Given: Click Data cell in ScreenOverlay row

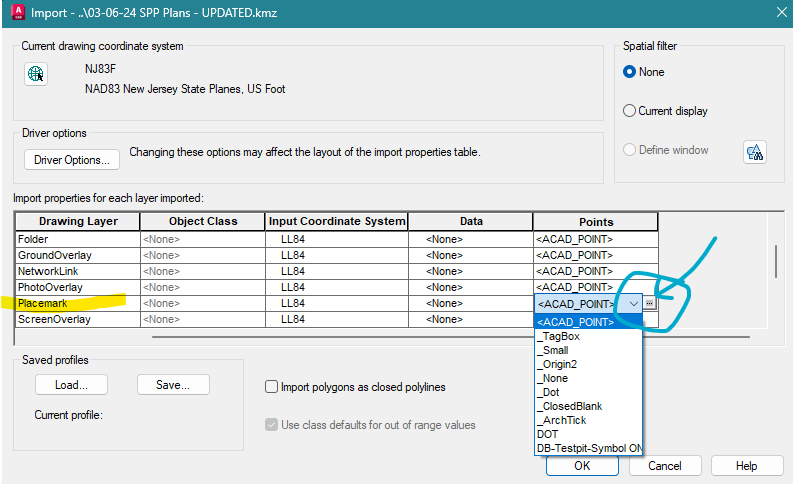Looking at the screenshot, I should click(x=471, y=320).
